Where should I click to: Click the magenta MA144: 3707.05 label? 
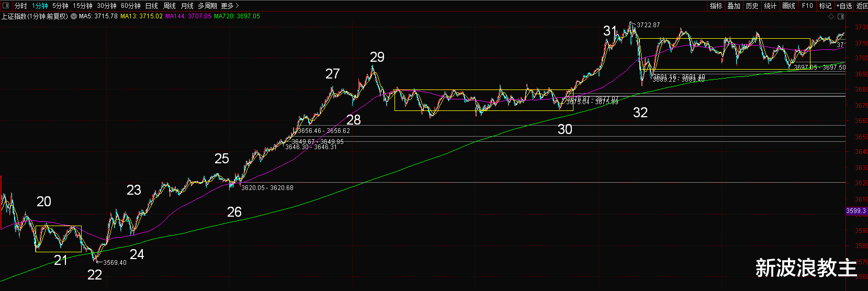[188, 16]
